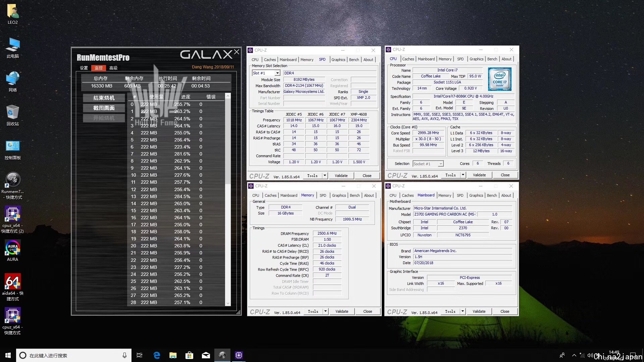Launch cpuz_x64 快捷方式 (2) shortcut
Screen dimensions: 644x362
click(x=13, y=220)
